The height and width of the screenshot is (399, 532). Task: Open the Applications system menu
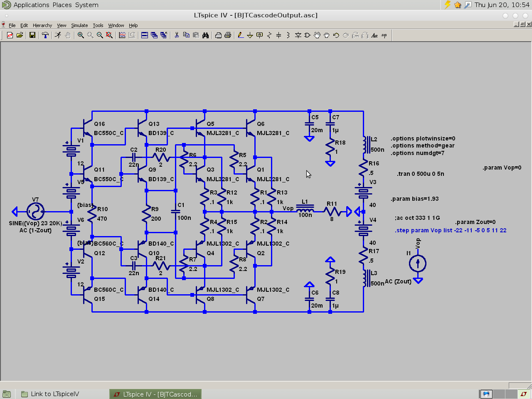point(31,5)
